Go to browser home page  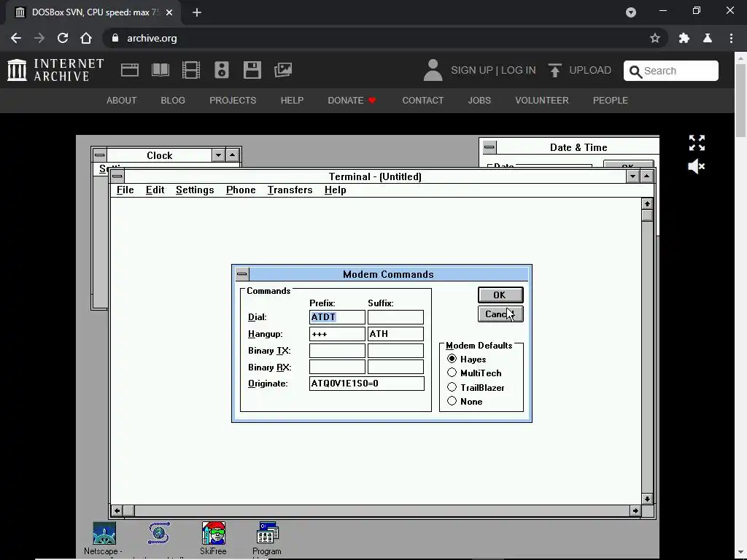[x=86, y=38]
